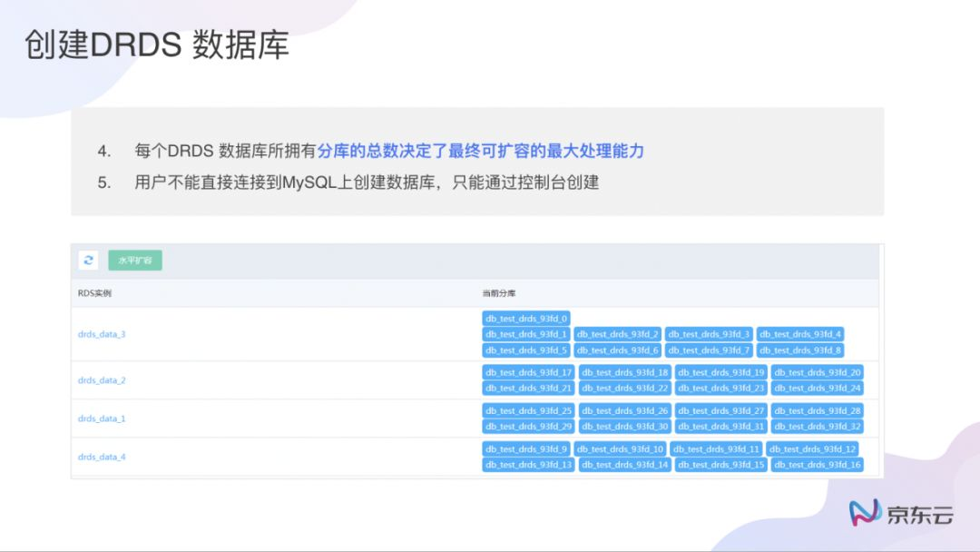Select the db_test_drds_93fd_18 tag
Image resolution: width=980 pixels, height=552 pixels.
[624, 372]
